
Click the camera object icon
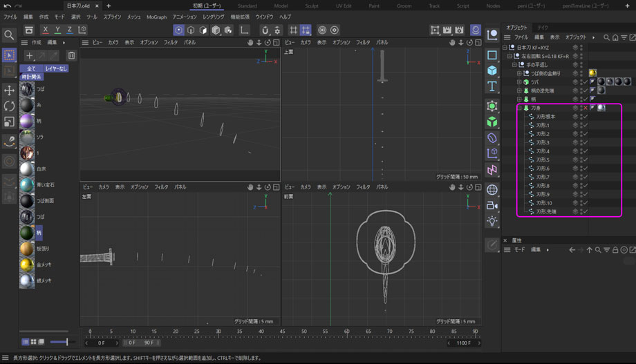pyautogui.click(x=492, y=205)
